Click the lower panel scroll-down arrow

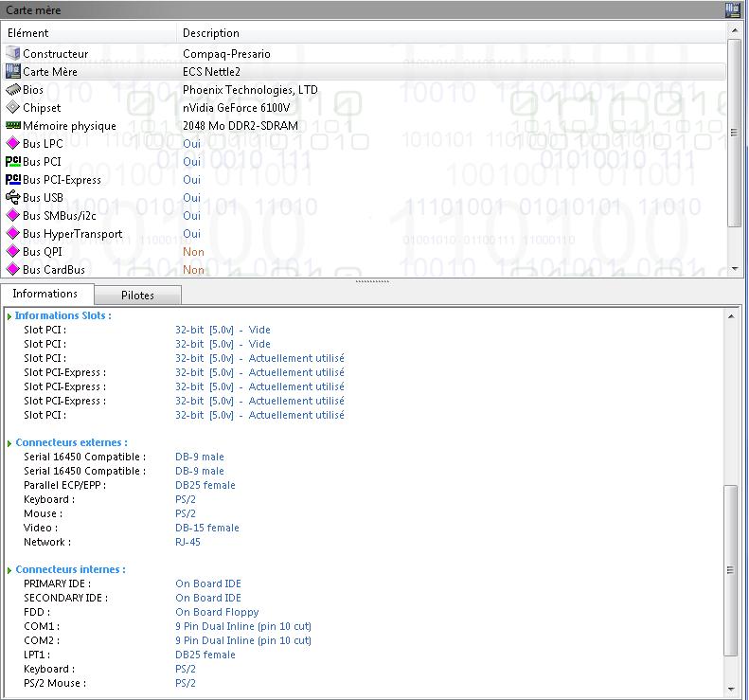(x=731, y=689)
